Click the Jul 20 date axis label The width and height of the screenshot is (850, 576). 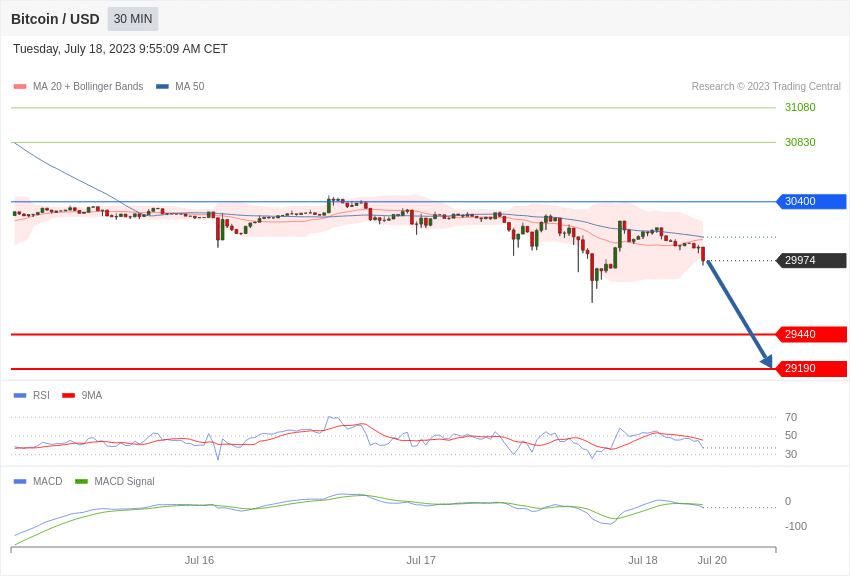[x=712, y=560]
